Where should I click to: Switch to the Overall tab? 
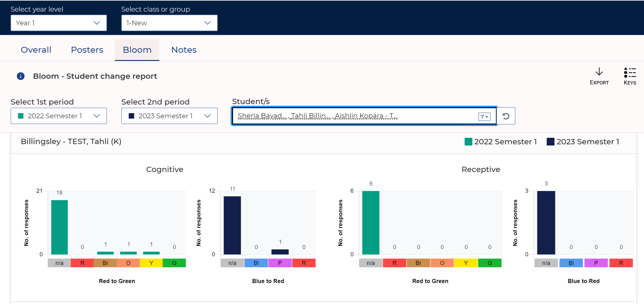[36, 50]
